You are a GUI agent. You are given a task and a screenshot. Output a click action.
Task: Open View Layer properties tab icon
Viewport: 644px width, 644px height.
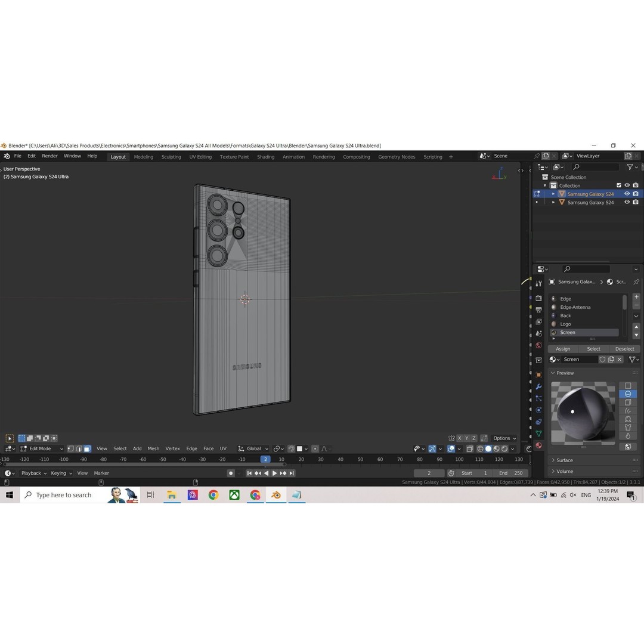coord(538,321)
